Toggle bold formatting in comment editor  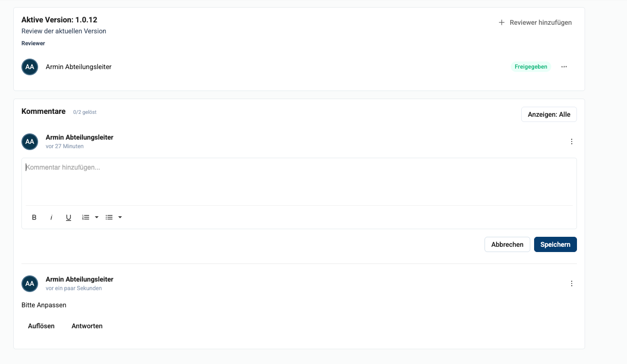point(34,217)
